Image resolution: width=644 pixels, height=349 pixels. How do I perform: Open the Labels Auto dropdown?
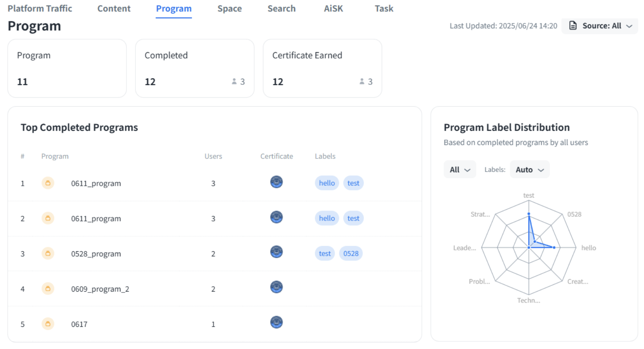pos(530,170)
